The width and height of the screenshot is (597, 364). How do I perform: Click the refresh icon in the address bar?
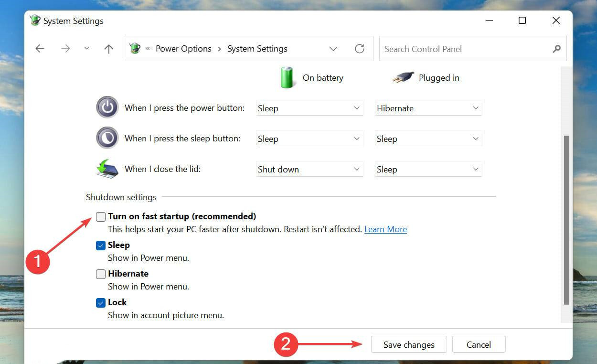click(x=360, y=48)
